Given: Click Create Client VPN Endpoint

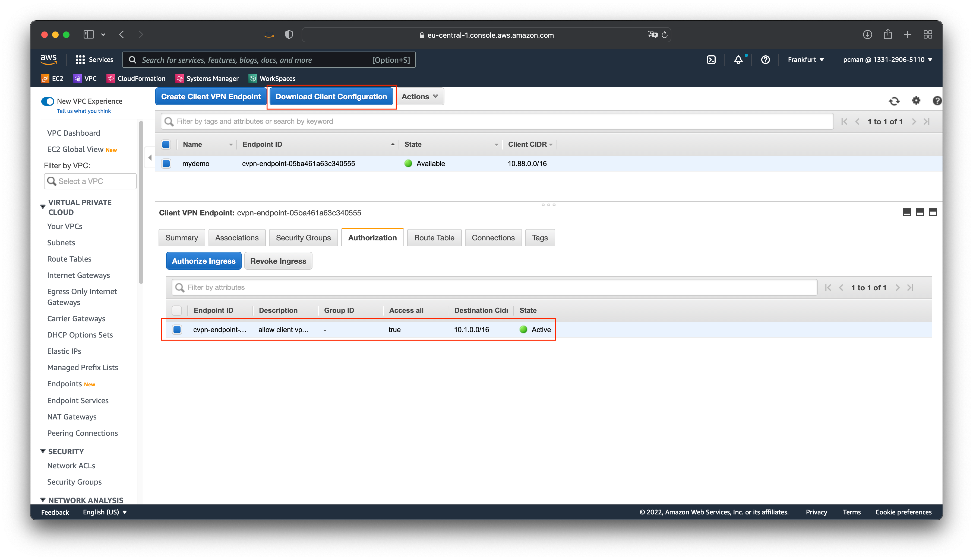Looking at the screenshot, I should pos(211,97).
